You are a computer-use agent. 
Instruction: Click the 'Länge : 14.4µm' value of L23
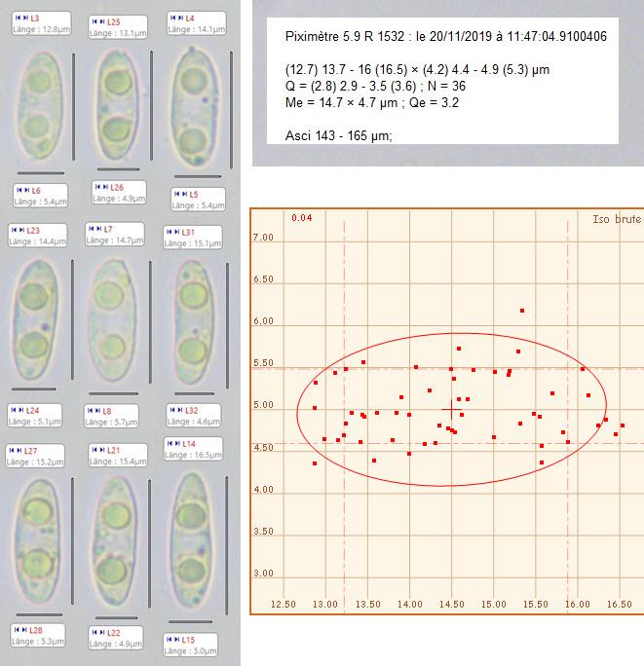(38, 241)
